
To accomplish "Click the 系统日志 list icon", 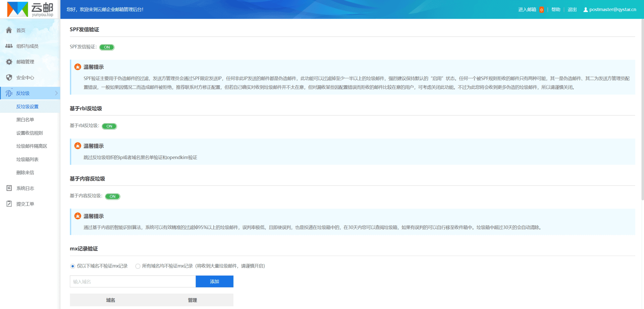I will point(9,188).
